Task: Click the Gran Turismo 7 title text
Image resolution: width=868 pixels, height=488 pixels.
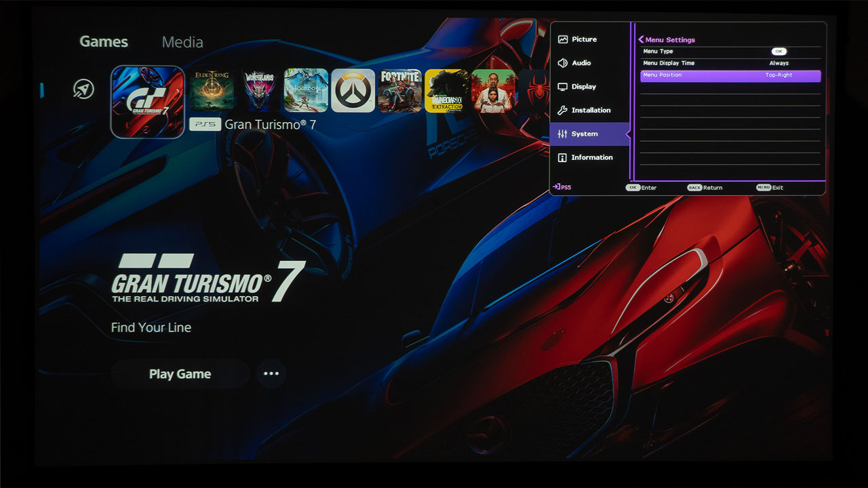Action: click(270, 125)
